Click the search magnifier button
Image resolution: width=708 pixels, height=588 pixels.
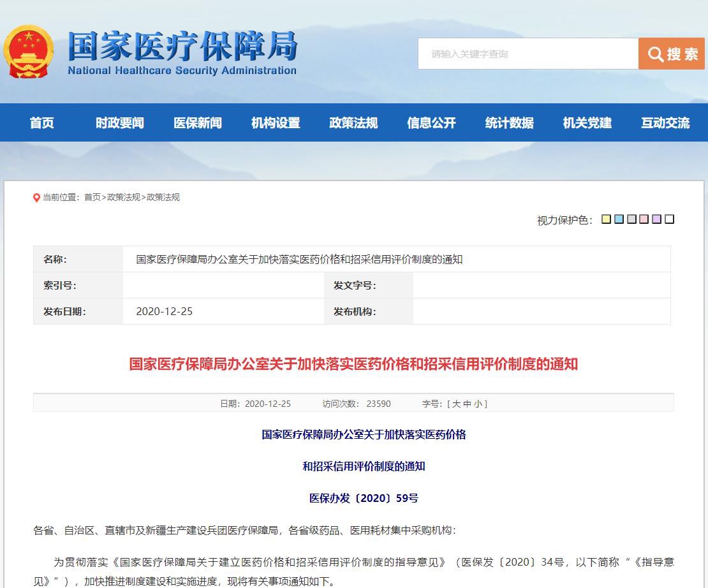[672, 54]
